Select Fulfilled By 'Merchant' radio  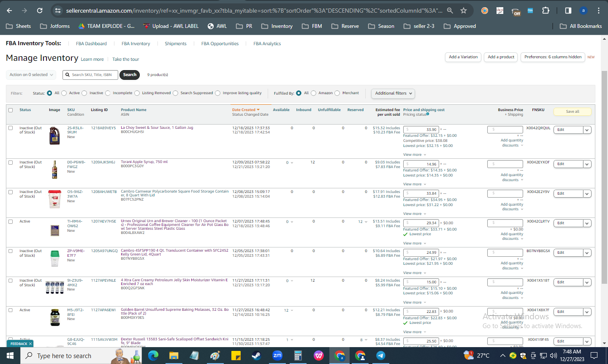tap(337, 93)
